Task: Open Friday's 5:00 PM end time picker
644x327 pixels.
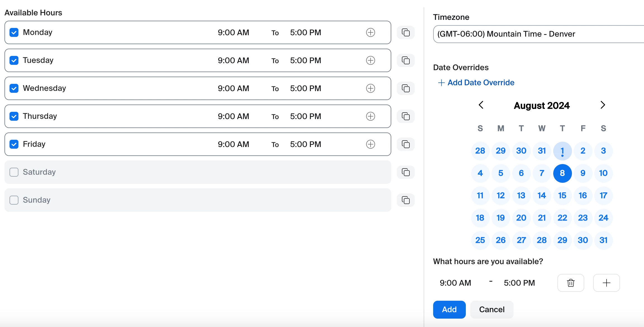Action: point(306,144)
